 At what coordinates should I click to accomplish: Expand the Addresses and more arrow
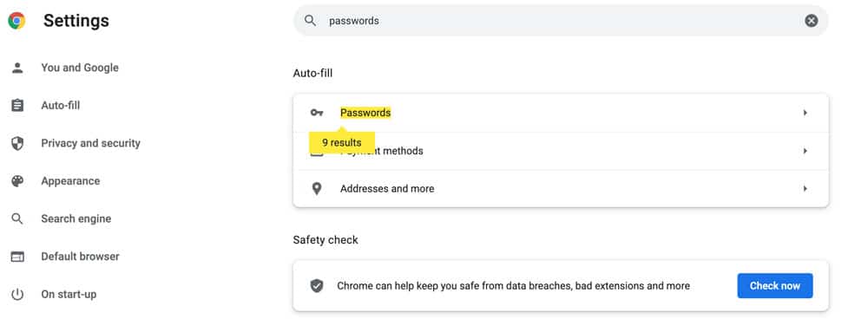click(x=805, y=189)
